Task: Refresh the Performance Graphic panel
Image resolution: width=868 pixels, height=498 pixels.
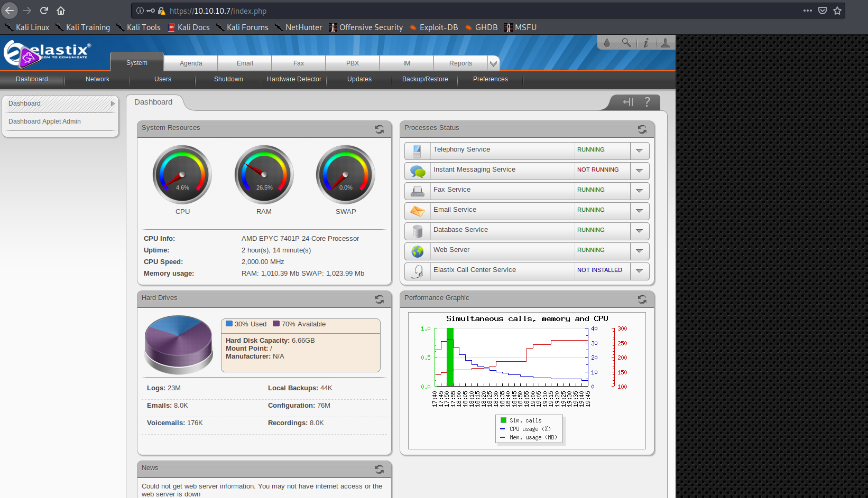Action: [x=642, y=299]
